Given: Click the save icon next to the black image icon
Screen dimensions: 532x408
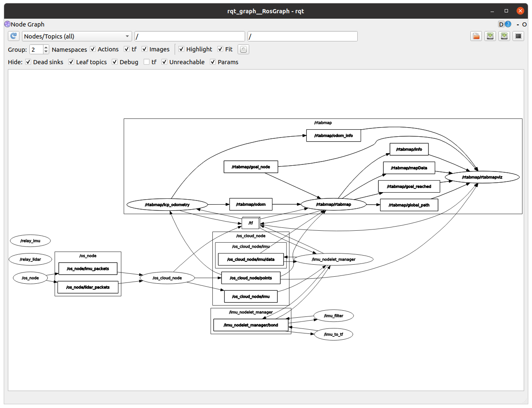Looking at the screenshot, I should point(504,36).
